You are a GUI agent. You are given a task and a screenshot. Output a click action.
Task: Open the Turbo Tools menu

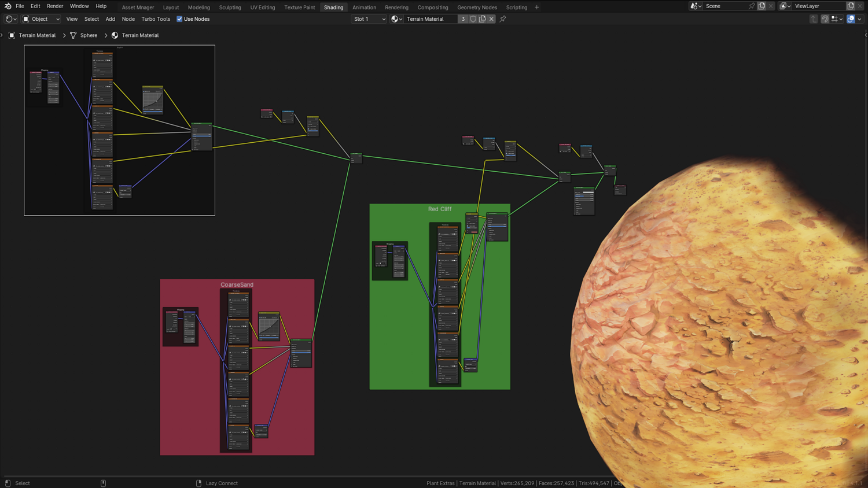156,19
